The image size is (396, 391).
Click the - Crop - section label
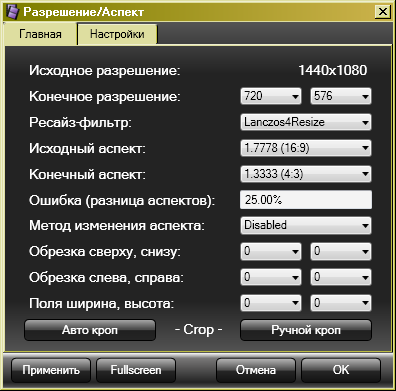(198, 330)
